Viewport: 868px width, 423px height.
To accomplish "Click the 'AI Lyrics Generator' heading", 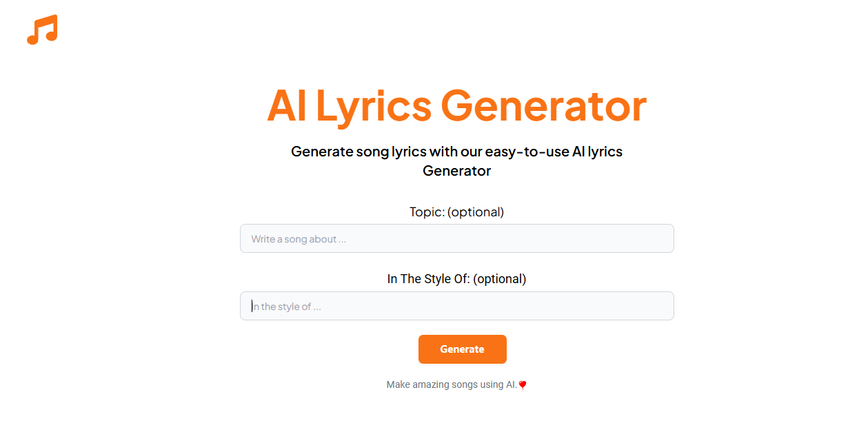I will tap(456, 105).
